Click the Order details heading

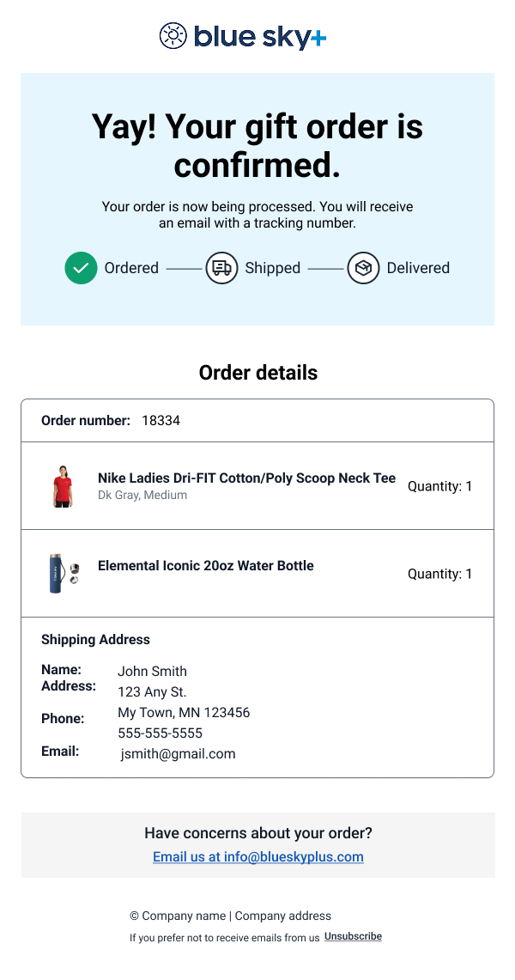[257, 373]
